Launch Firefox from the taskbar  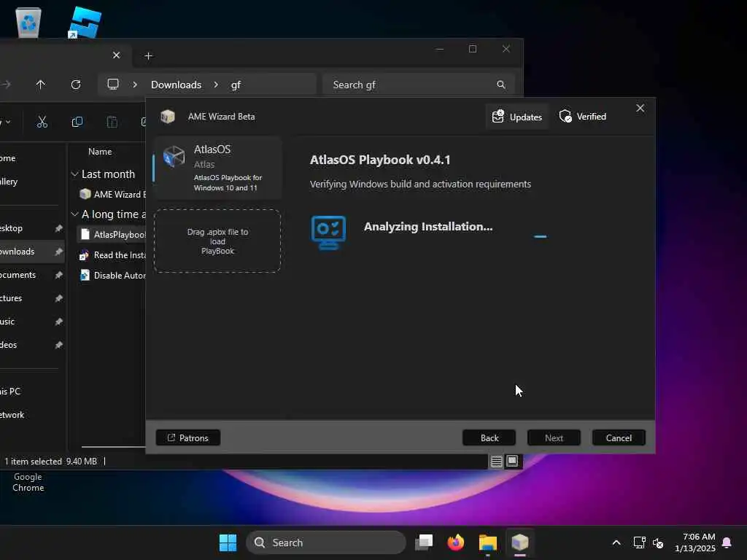coord(455,542)
